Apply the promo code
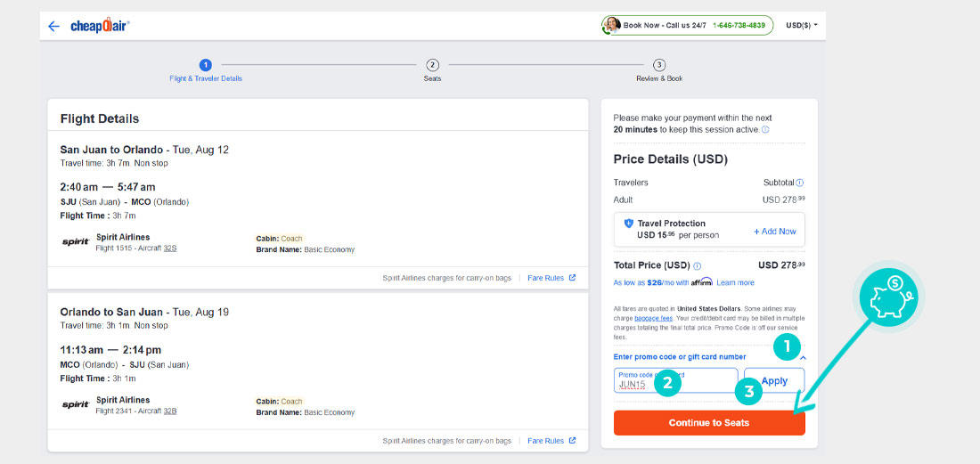This screenshot has height=464, width=980. 774,380
